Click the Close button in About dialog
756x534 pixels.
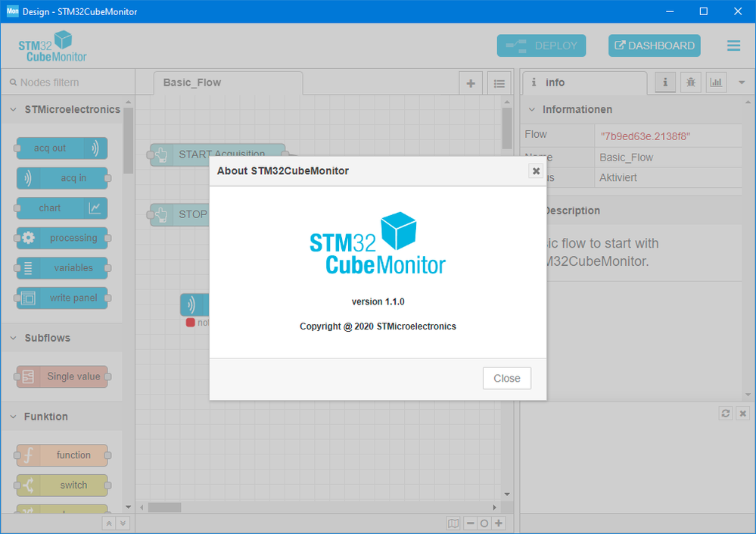[507, 378]
